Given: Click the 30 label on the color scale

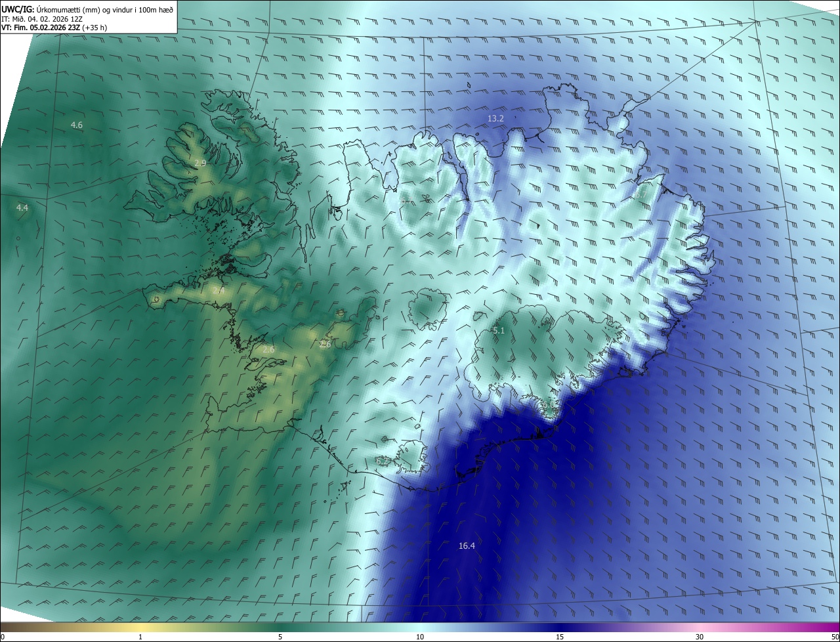Looking at the screenshot, I should point(700,637).
